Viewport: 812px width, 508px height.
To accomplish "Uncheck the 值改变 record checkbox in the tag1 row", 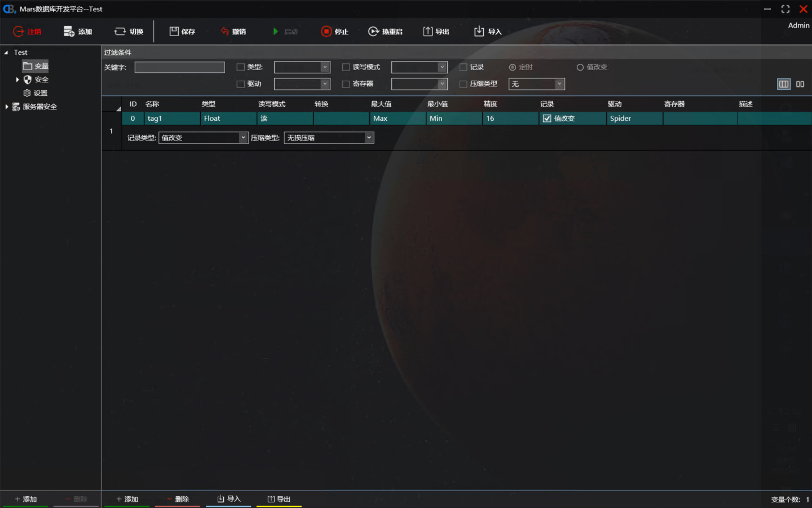I will coord(547,119).
